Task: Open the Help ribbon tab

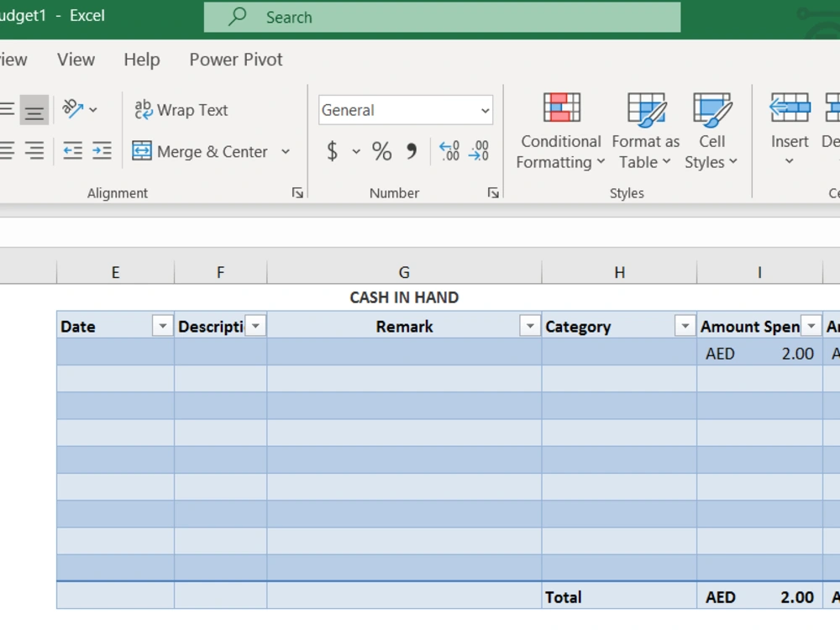Action: point(142,60)
